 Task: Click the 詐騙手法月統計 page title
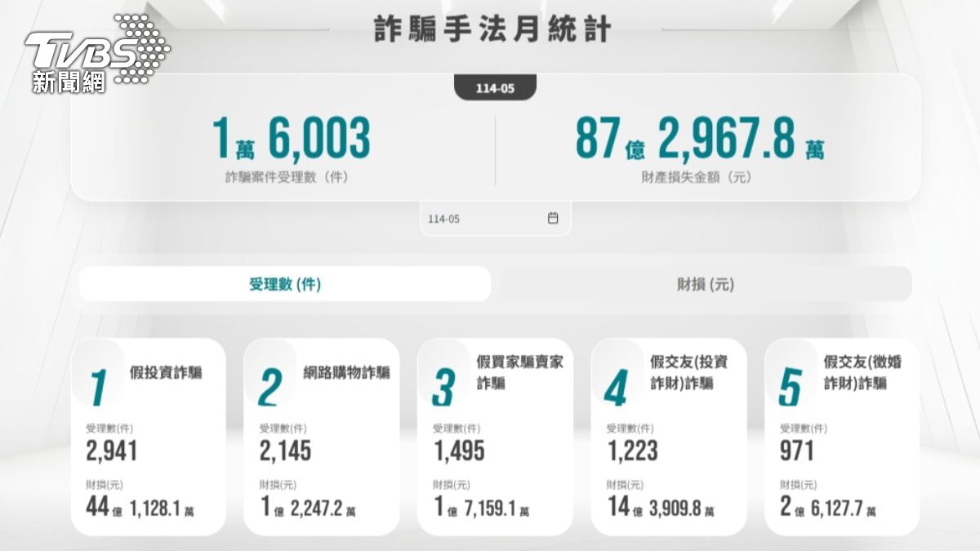(x=493, y=29)
